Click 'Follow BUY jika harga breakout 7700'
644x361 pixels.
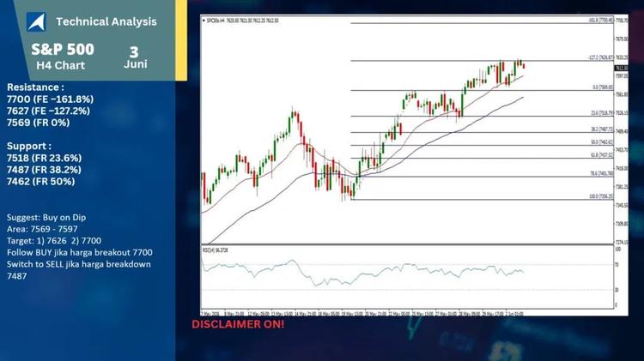(80, 253)
